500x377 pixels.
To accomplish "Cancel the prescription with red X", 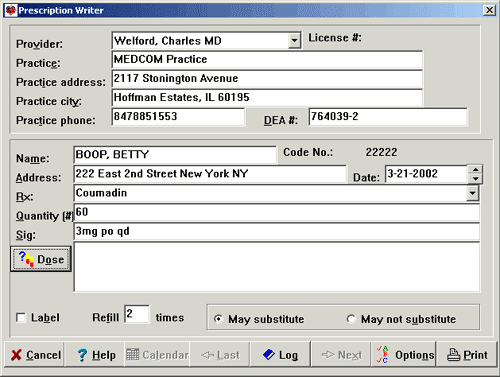I will pos(34,355).
